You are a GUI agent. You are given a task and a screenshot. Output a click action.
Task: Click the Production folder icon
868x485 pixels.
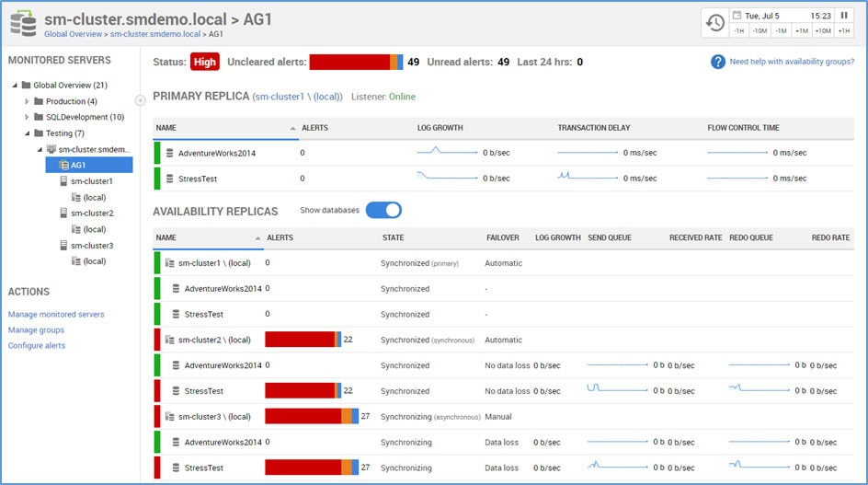pos(39,101)
